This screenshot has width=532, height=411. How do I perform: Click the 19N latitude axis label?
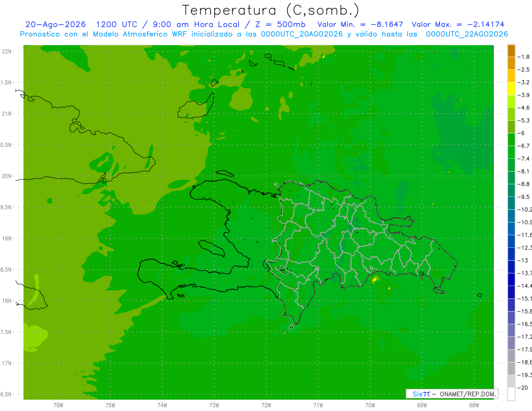pyautogui.click(x=7, y=239)
